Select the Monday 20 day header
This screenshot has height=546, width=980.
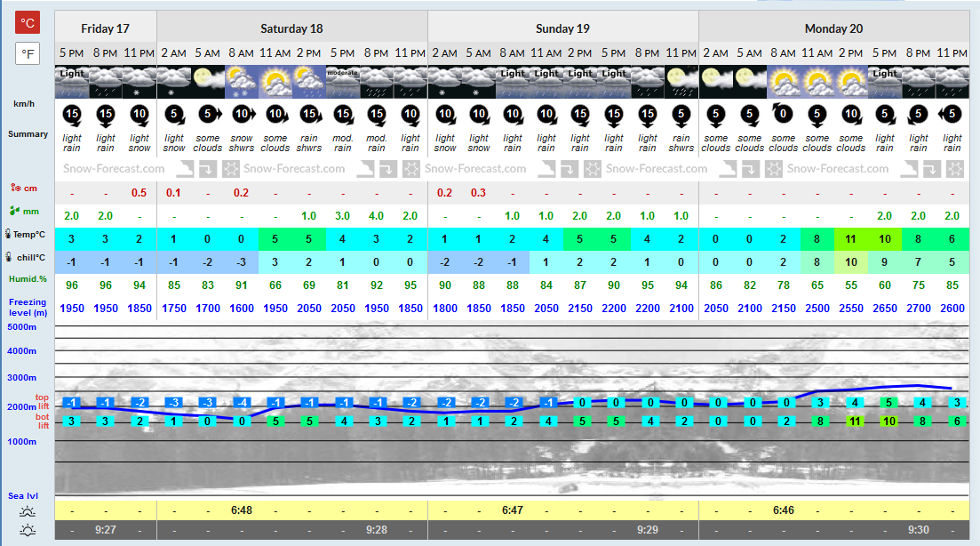pos(833,28)
